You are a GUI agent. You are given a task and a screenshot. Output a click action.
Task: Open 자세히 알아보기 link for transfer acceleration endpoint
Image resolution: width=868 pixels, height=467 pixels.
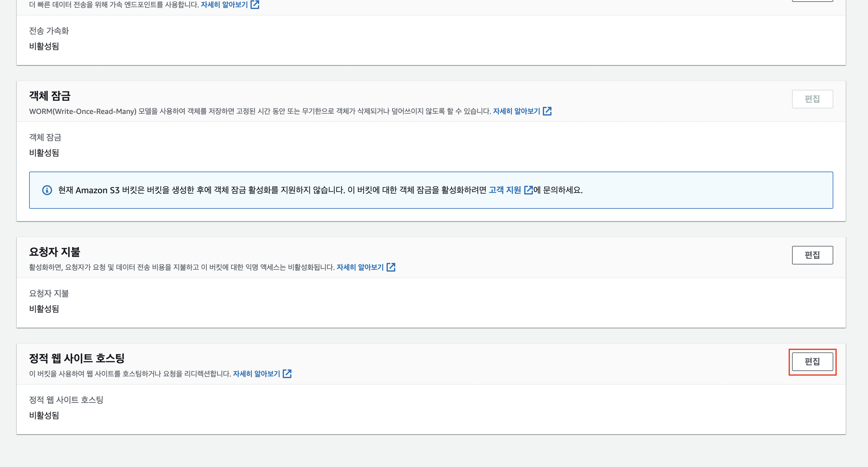(x=224, y=4)
